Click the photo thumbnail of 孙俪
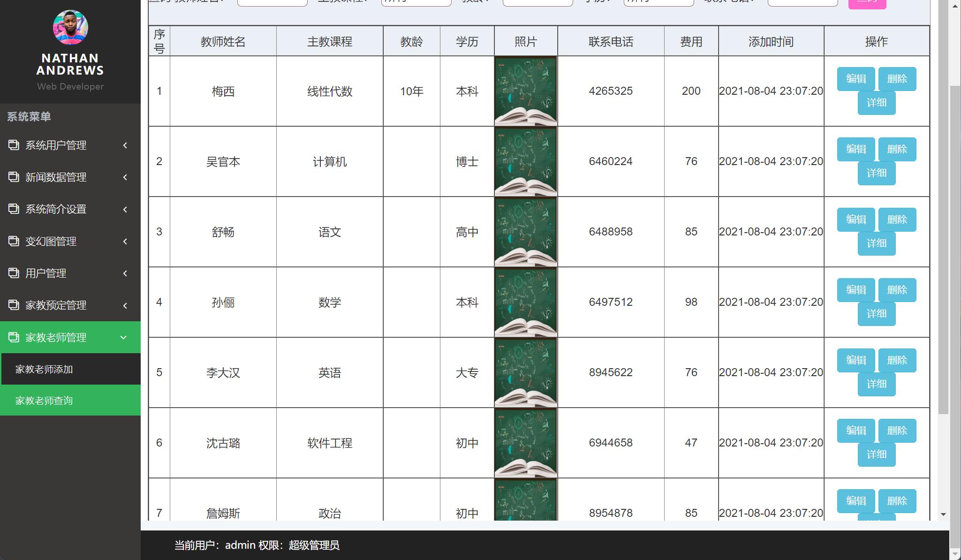Screen dimensions: 961x560 [x=525, y=302]
